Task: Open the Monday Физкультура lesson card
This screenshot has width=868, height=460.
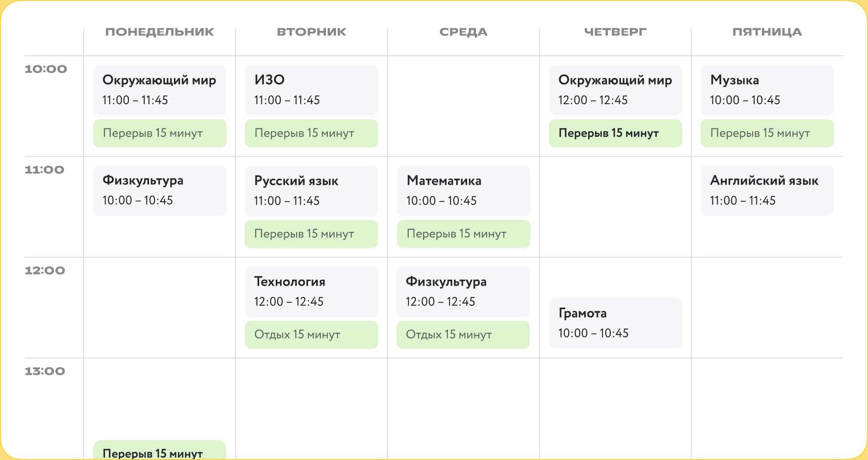Action: click(160, 190)
